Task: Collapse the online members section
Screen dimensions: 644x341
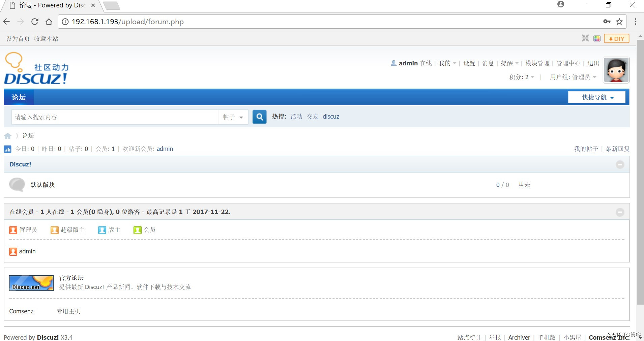Action: coord(620,212)
